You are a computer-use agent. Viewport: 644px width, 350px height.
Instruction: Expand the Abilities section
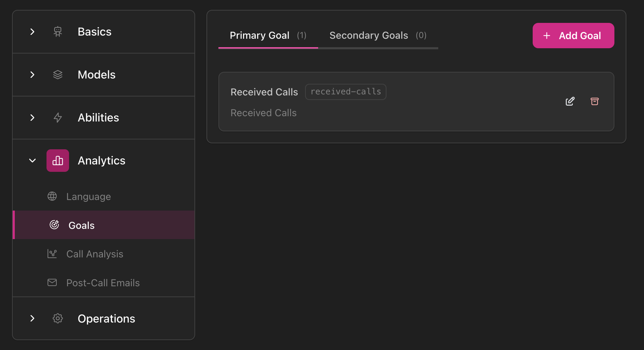click(32, 118)
